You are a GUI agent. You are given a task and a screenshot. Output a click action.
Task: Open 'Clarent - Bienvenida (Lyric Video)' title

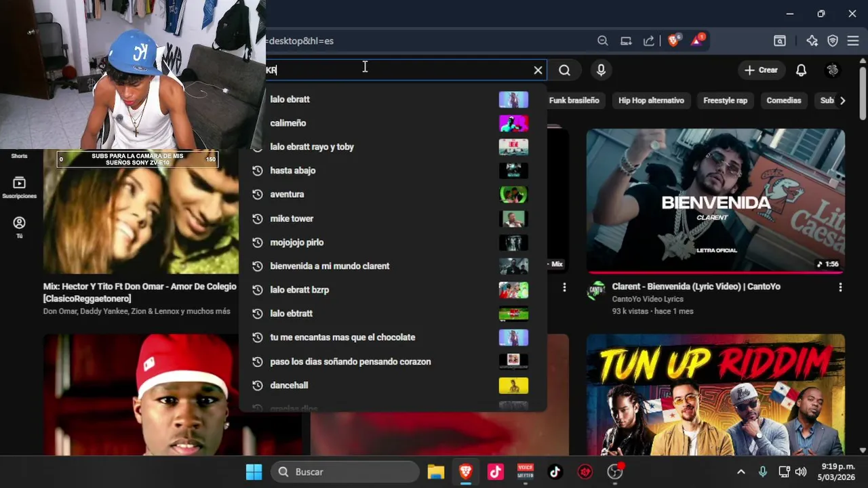coord(696,287)
